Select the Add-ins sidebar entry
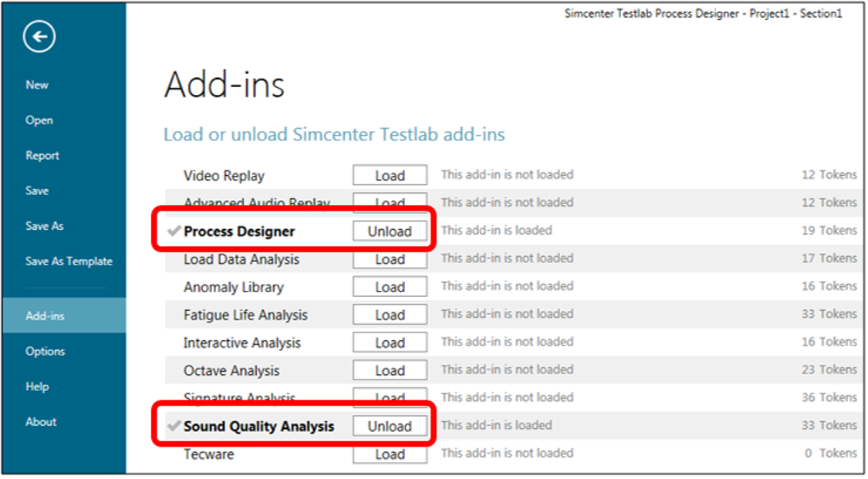The width and height of the screenshot is (868, 479). point(45,316)
